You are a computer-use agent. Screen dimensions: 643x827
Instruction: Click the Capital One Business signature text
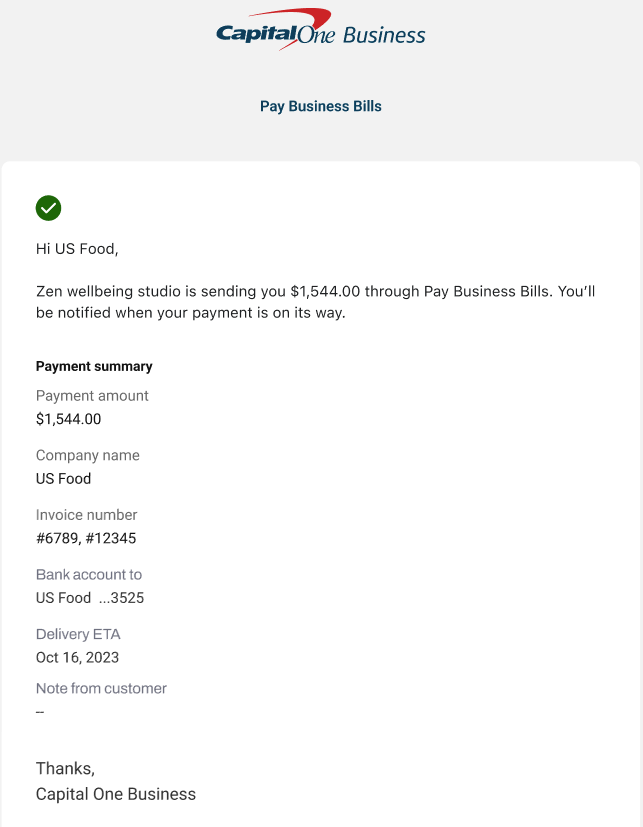tap(116, 794)
